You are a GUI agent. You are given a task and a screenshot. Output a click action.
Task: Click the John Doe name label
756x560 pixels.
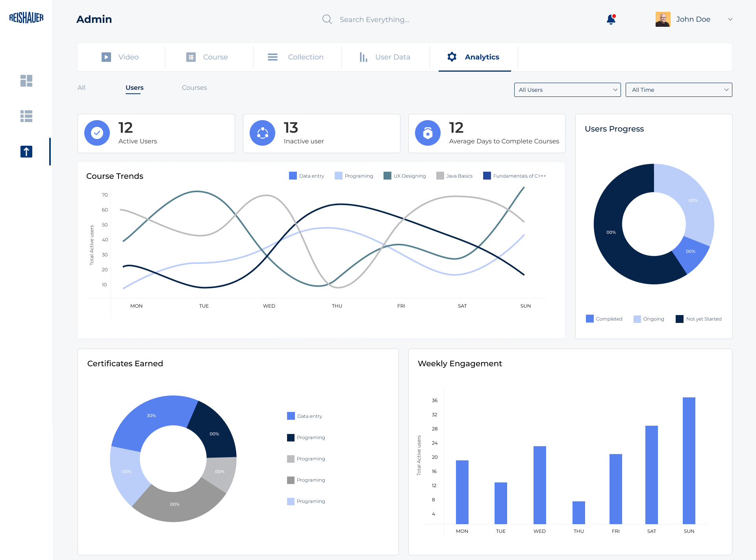coord(693,19)
